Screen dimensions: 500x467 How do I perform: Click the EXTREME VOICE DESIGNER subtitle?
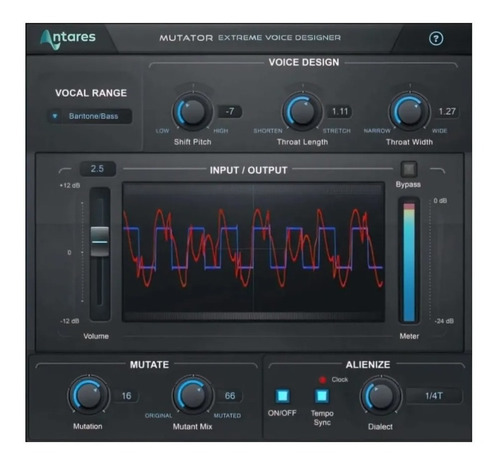click(279, 38)
